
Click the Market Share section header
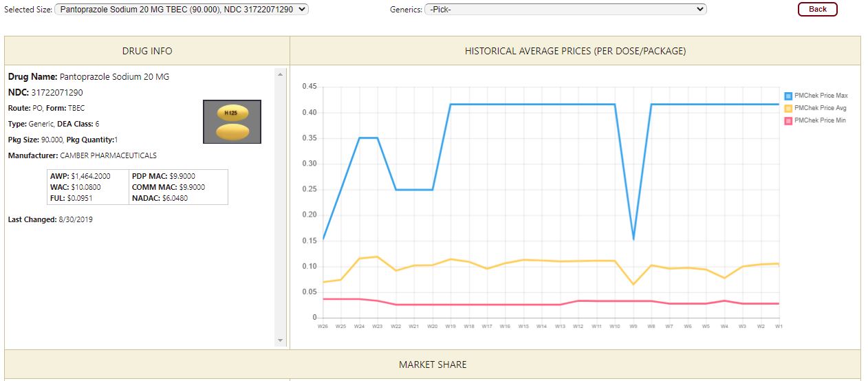[433, 364]
